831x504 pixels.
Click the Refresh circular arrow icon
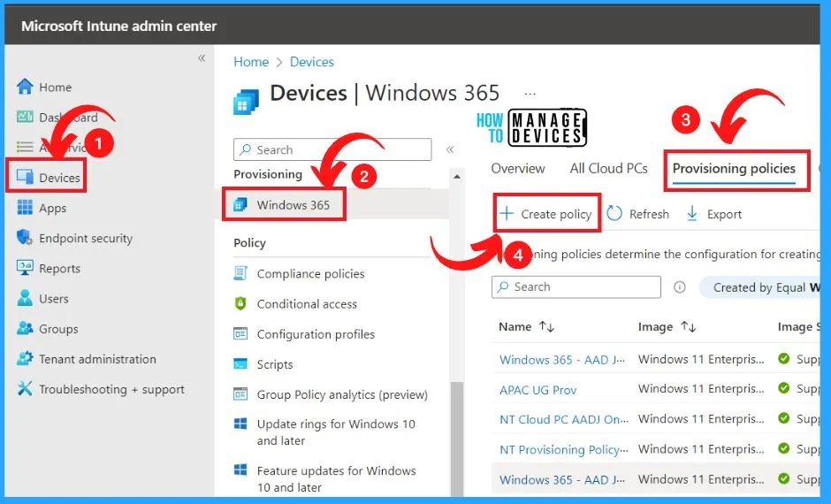click(x=614, y=214)
